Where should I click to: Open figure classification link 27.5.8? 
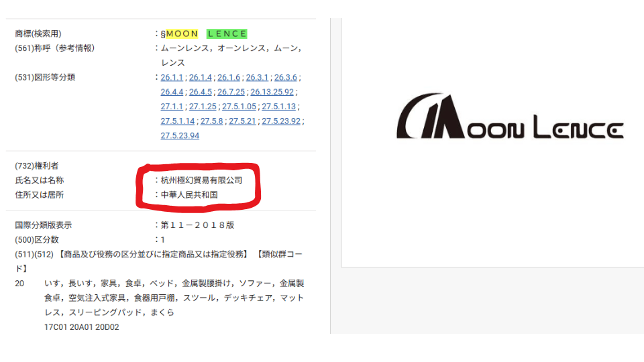coord(211,121)
